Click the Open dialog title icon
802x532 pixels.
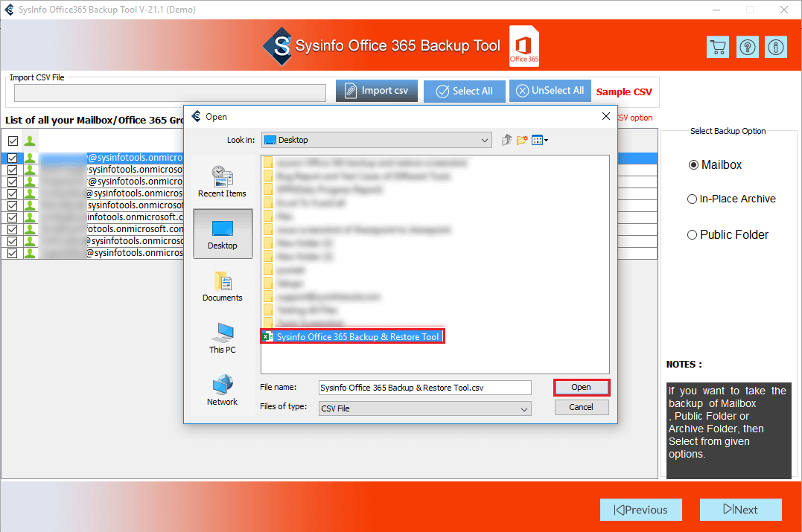coord(197,117)
